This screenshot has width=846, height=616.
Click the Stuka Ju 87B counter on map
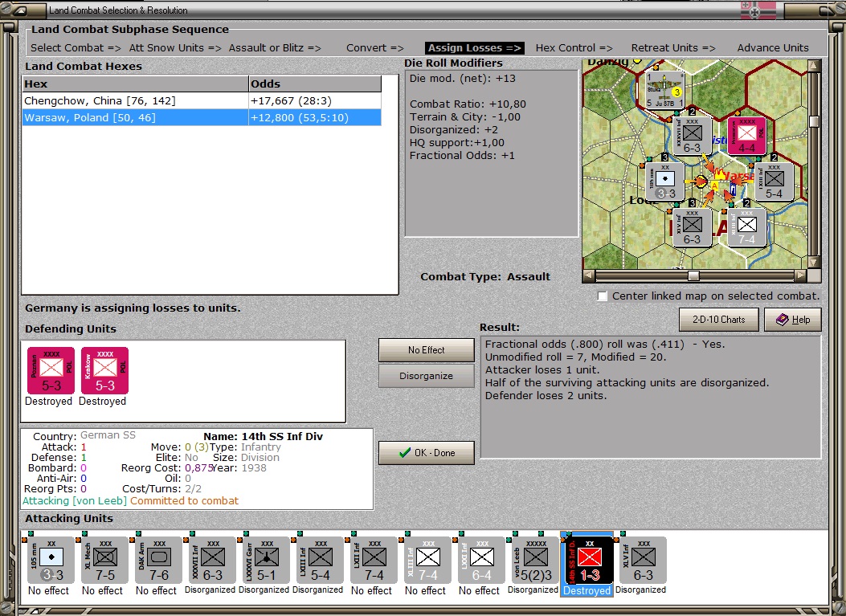(665, 90)
